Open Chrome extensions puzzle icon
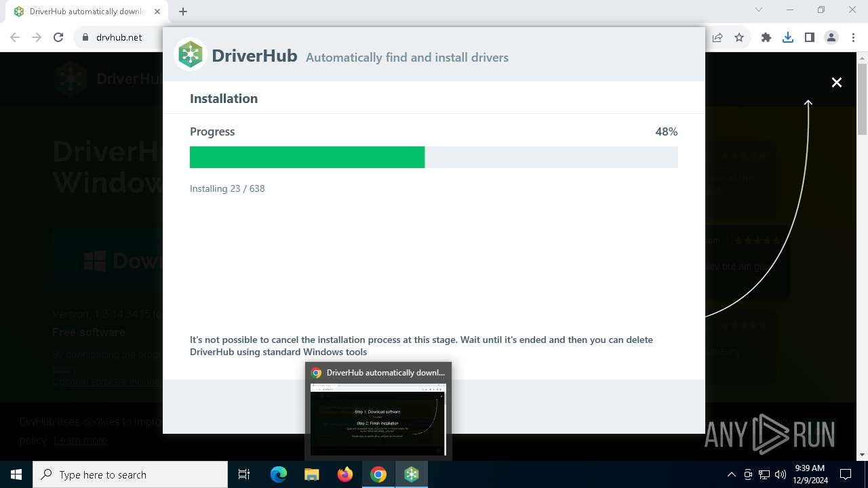The height and width of the screenshot is (488, 868). click(x=766, y=38)
